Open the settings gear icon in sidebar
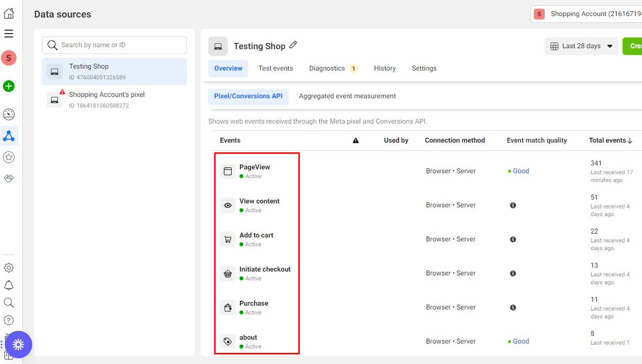The width and height of the screenshot is (642, 364). click(9, 267)
